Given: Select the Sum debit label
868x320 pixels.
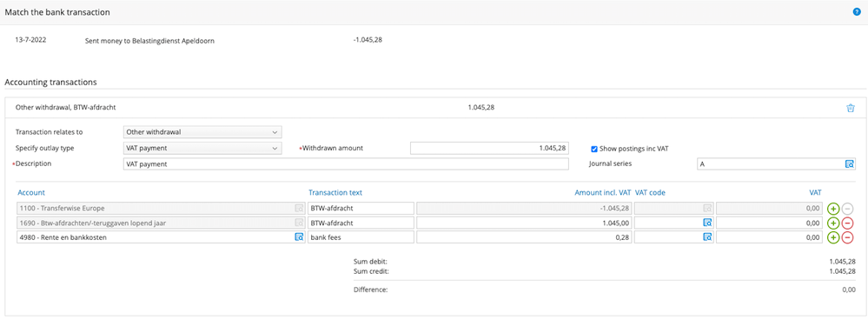Looking at the screenshot, I should coord(370,262).
